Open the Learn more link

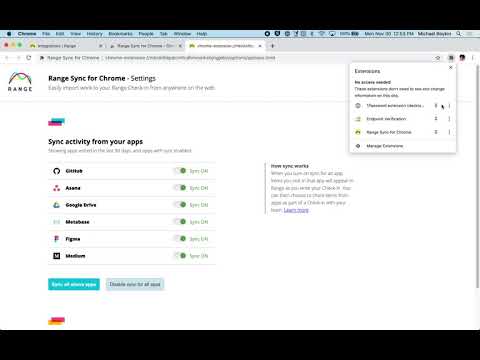[x=296, y=210]
